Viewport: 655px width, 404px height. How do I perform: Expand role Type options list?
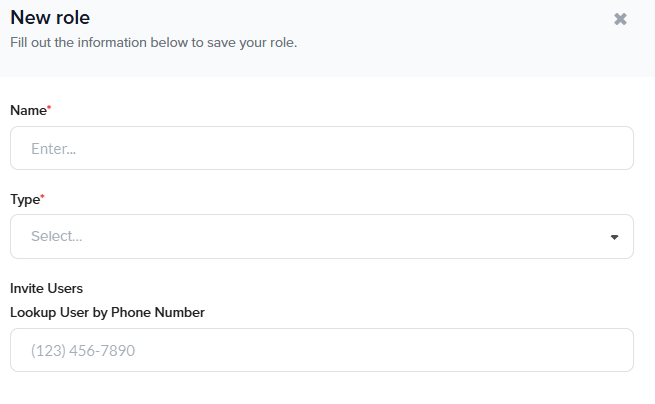321,237
